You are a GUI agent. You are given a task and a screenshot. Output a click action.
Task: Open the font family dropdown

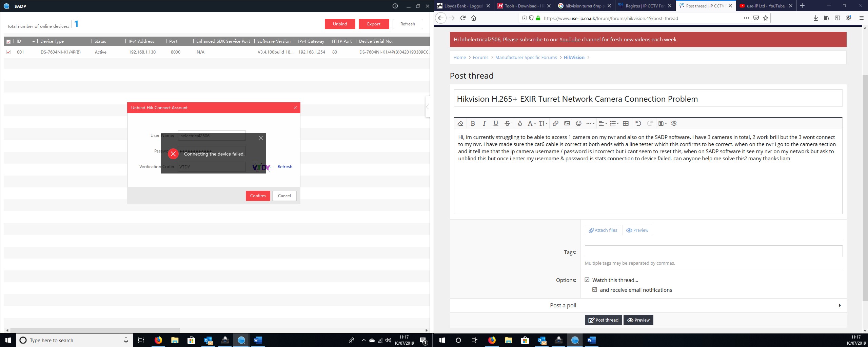pyautogui.click(x=532, y=124)
